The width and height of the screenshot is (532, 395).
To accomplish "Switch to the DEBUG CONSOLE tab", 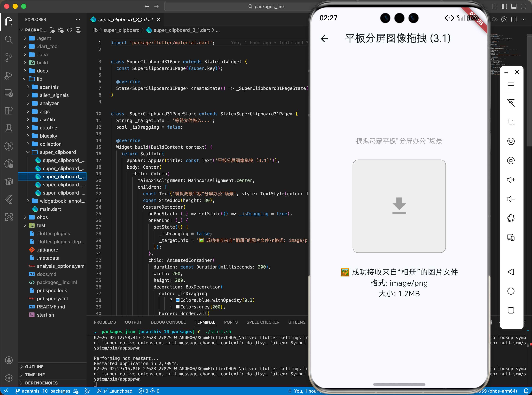I will tap(168, 322).
